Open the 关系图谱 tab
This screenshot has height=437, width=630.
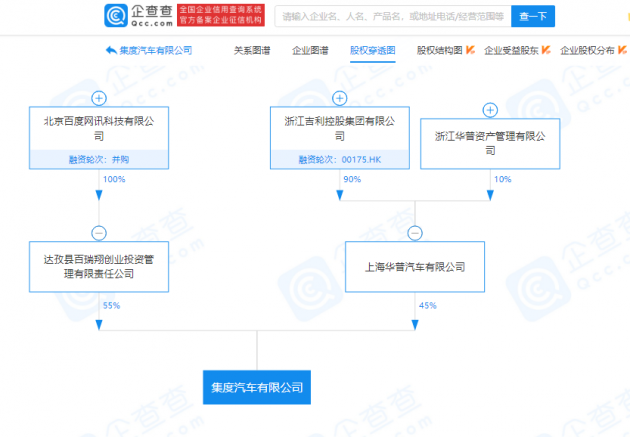point(252,51)
